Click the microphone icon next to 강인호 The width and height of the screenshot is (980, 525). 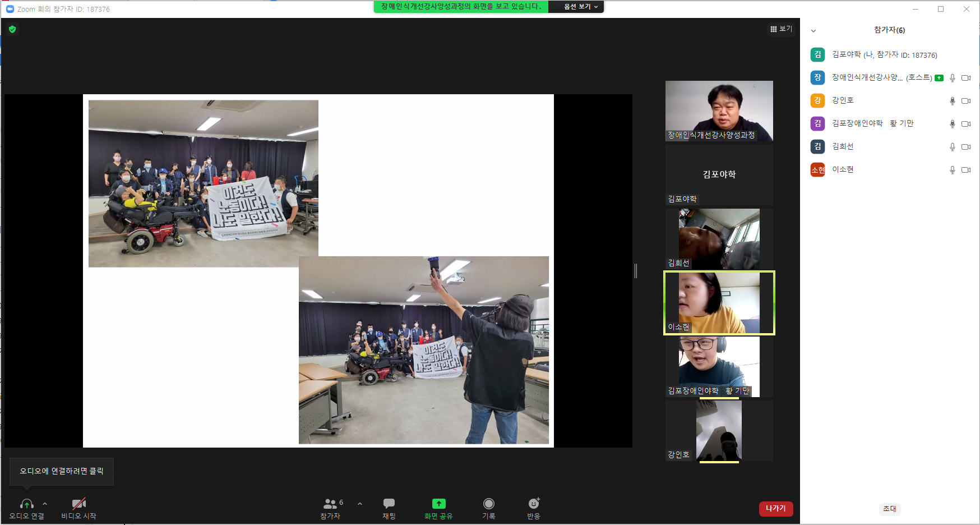(x=952, y=101)
